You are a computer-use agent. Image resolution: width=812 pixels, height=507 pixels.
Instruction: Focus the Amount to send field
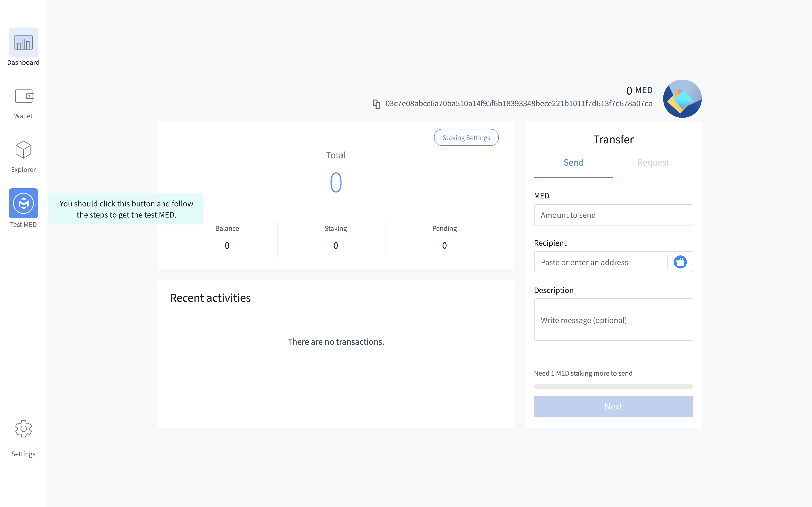(613, 215)
